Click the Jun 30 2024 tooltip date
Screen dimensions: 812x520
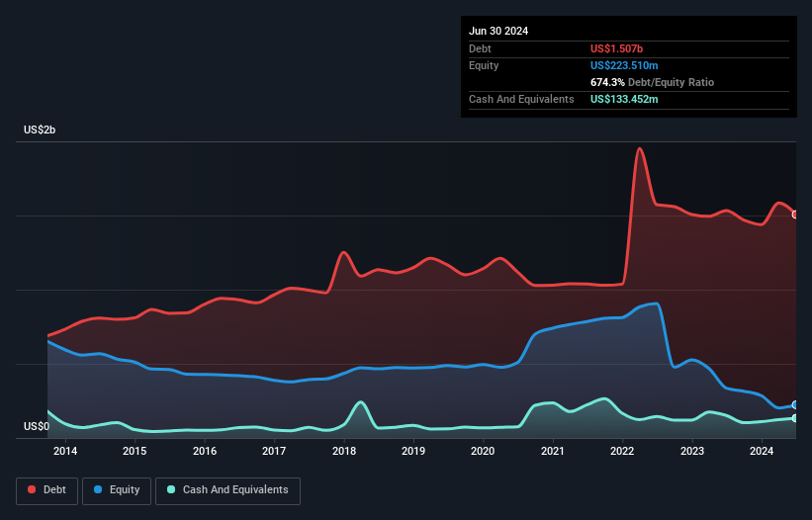(498, 31)
